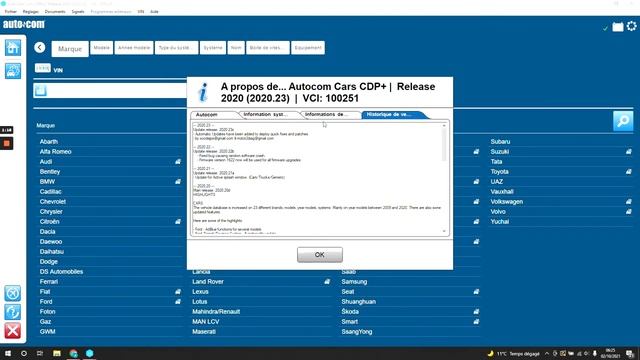This screenshot has width=640, height=360.
Task: Click the small icon on the Land Rover row
Action: (327, 282)
